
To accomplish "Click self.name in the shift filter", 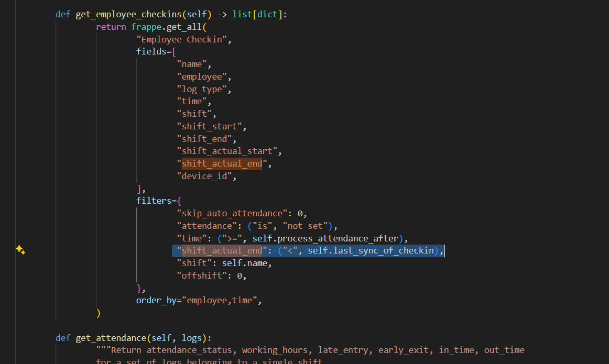I will (x=246, y=263).
